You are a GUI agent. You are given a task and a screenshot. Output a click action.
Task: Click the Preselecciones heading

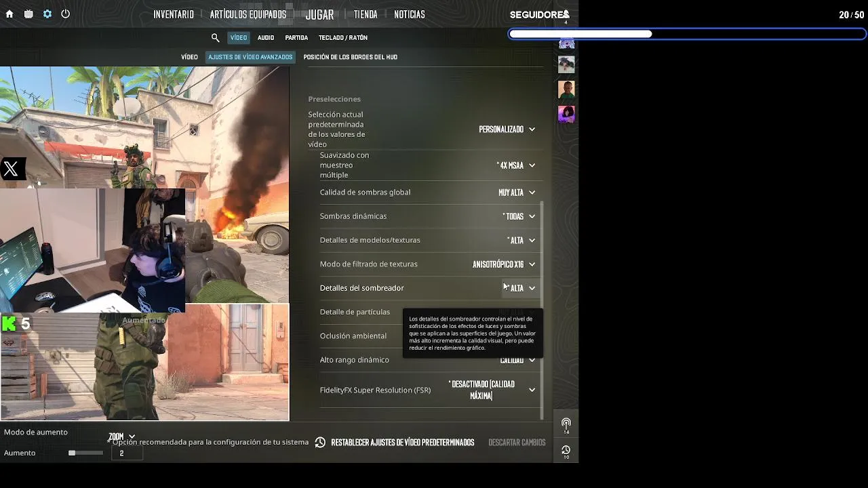pyautogui.click(x=334, y=99)
